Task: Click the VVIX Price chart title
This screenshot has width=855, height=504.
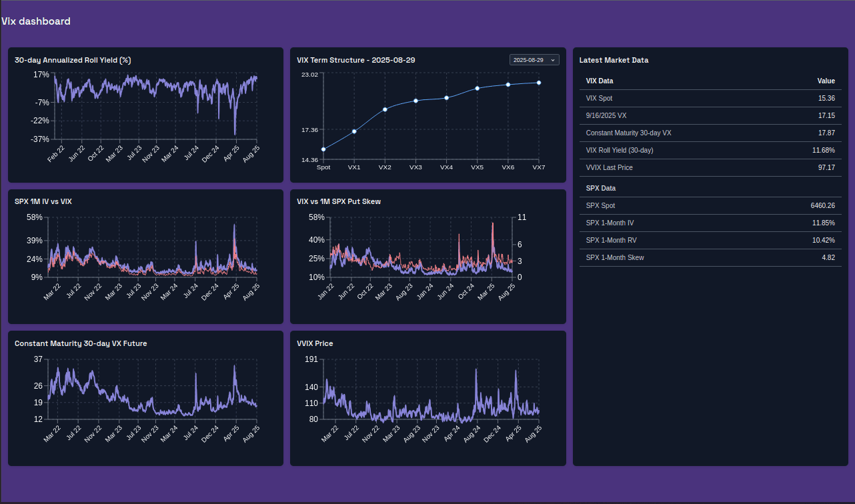Action: click(x=315, y=343)
